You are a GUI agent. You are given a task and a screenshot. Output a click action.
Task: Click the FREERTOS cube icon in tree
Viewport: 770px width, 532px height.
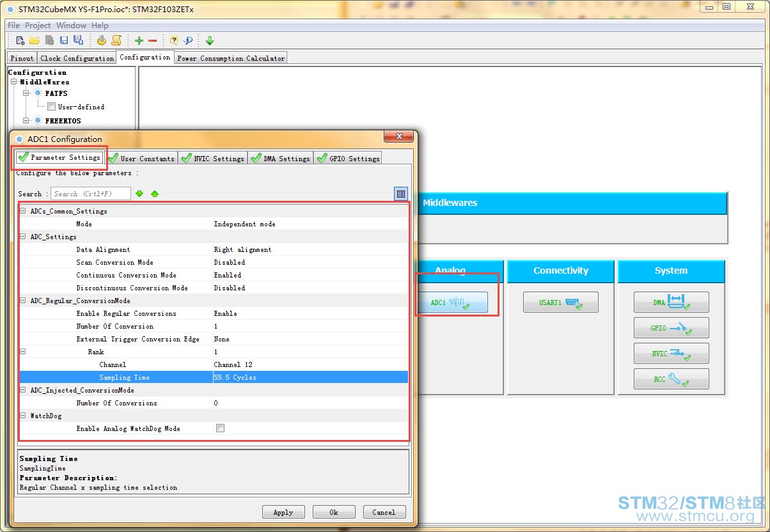[38, 120]
